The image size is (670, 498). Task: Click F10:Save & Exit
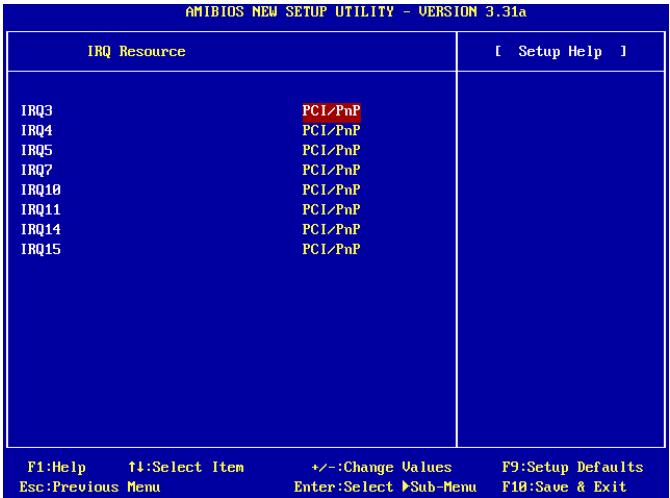click(x=564, y=487)
